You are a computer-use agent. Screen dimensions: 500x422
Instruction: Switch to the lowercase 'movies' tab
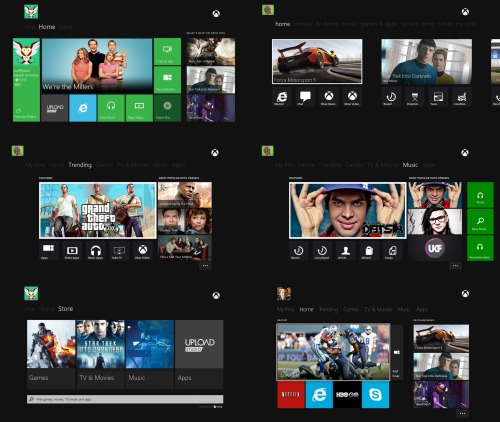(x=303, y=24)
